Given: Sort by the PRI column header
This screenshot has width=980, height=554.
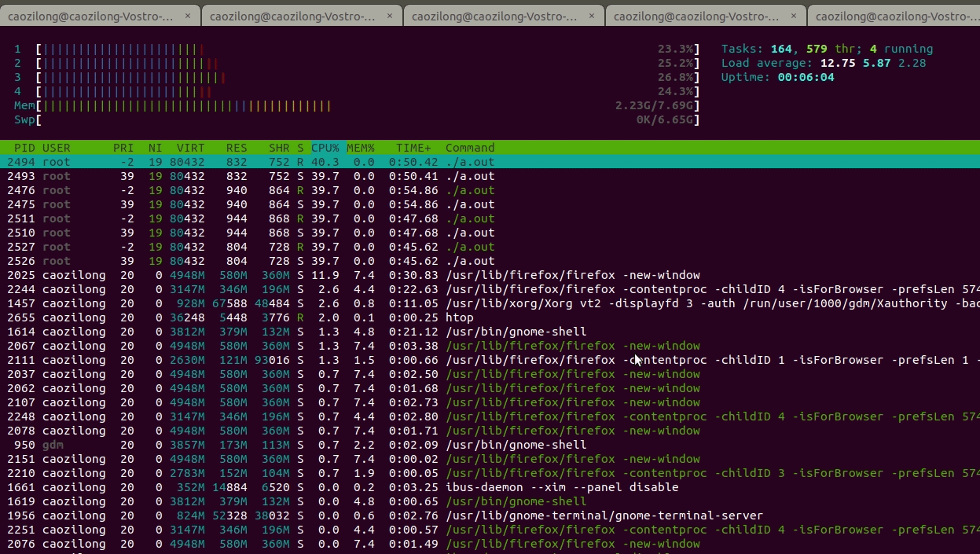Looking at the screenshot, I should pyautogui.click(x=123, y=148).
